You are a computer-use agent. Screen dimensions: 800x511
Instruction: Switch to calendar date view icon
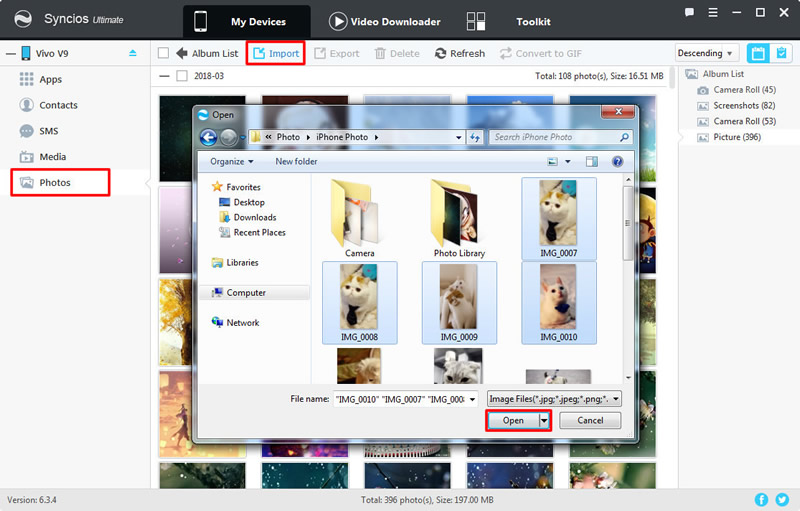(758, 53)
